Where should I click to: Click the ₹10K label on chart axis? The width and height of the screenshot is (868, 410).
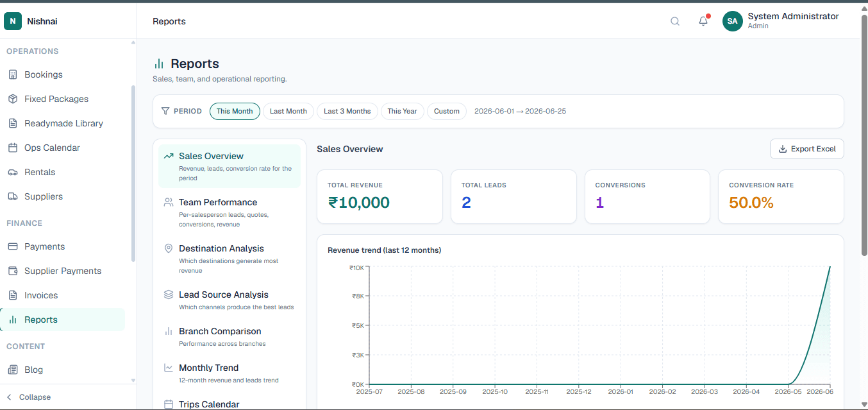pos(356,267)
